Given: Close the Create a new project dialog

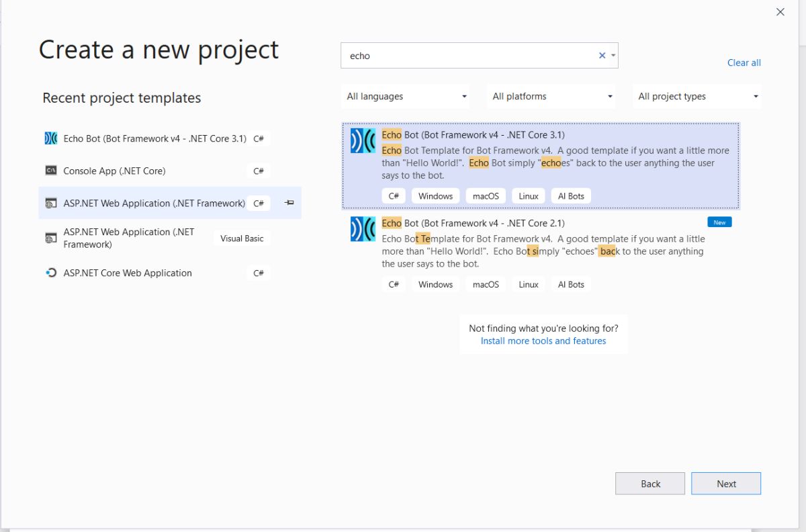Looking at the screenshot, I should coord(780,12).
